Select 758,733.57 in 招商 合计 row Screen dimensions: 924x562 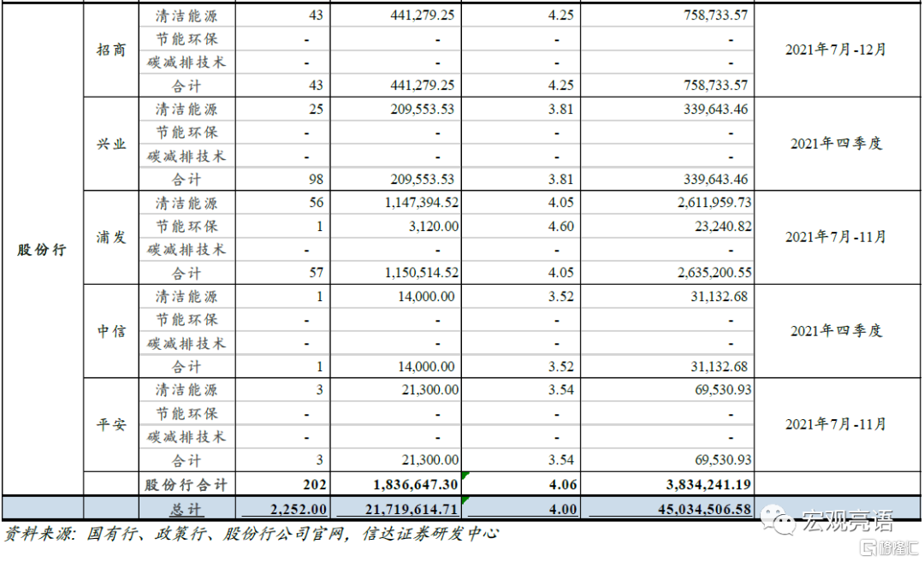(715, 86)
